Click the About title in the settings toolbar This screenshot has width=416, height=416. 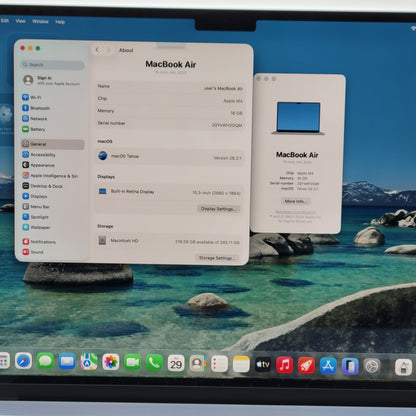(126, 50)
